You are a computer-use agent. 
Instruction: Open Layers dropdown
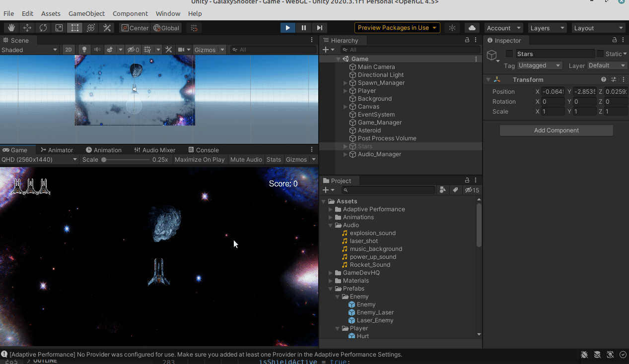click(x=547, y=28)
